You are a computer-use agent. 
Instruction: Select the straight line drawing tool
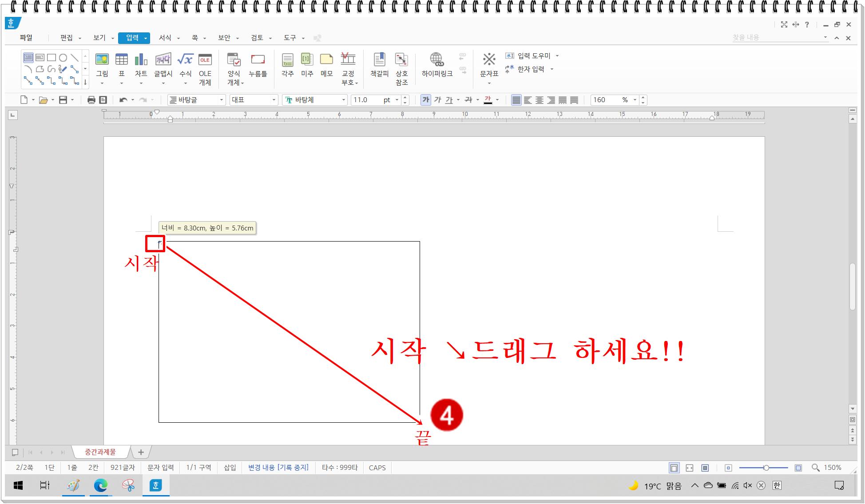tap(75, 58)
